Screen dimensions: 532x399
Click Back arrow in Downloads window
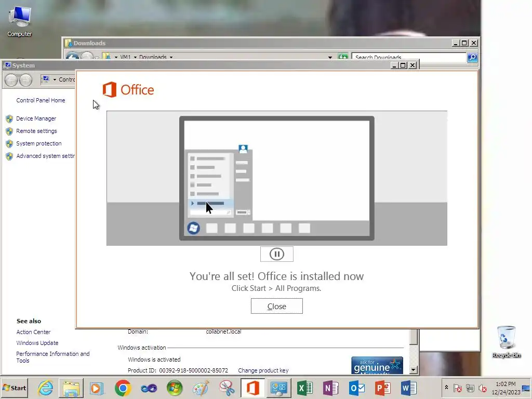pyautogui.click(x=72, y=56)
